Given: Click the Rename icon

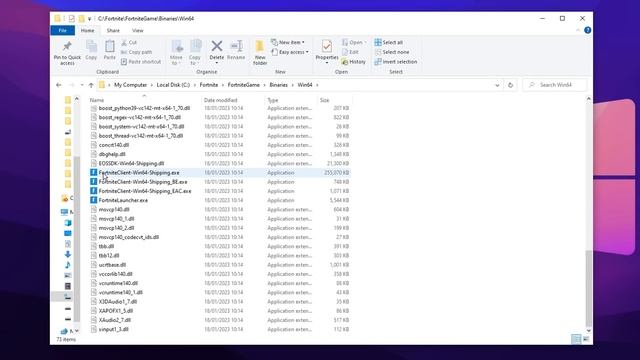Looking at the screenshot, I should [x=236, y=46].
